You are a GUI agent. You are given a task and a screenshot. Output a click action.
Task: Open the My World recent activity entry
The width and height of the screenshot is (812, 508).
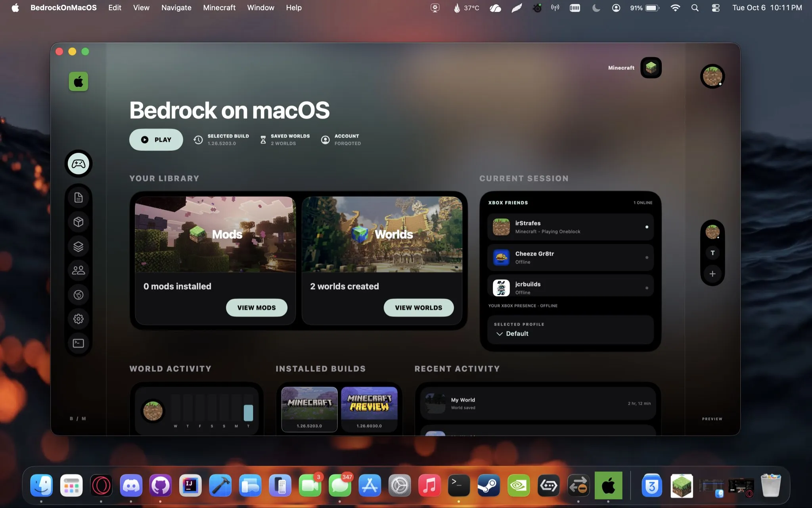[538, 403]
